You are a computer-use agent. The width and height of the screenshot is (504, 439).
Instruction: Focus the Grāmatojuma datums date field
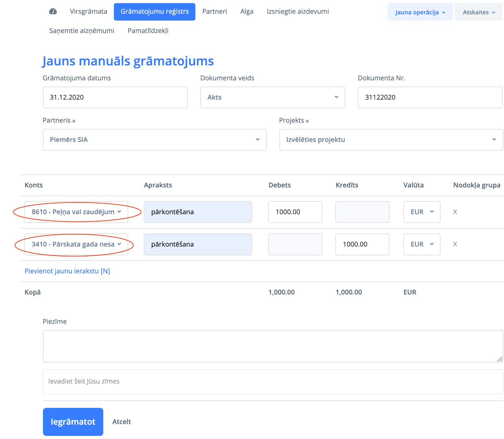pos(115,97)
